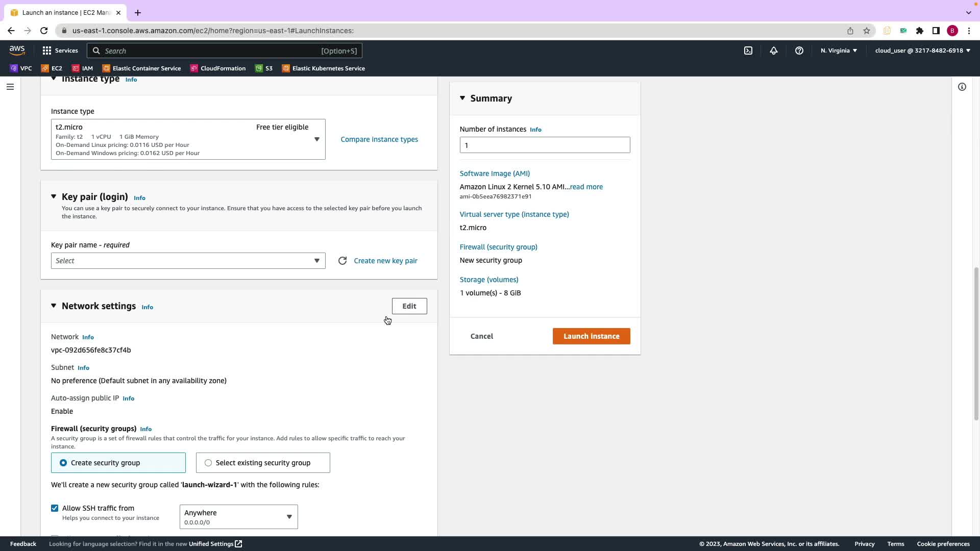Choose Select existing security group option

(x=208, y=463)
